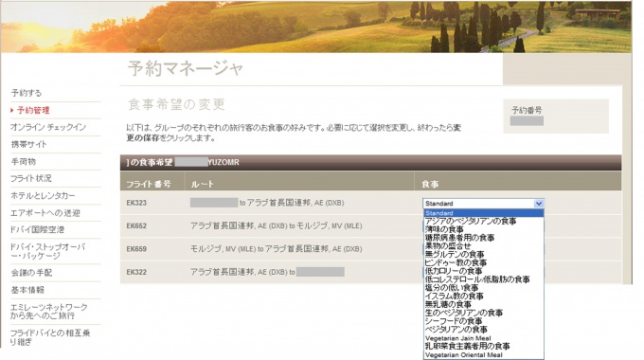Click the 食事希望の変更 heading

point(176,104)
